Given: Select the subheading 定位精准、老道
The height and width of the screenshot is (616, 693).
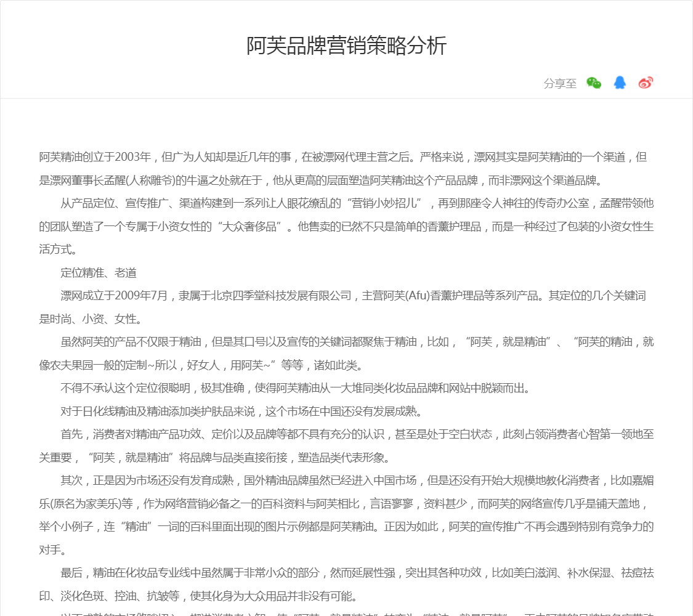Looking at the screenshot, I should [99, 272].
